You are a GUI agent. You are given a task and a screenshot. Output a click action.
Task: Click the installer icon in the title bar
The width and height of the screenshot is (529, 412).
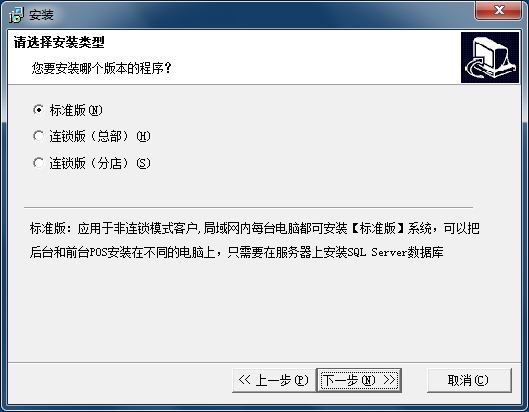click(16, 15)
